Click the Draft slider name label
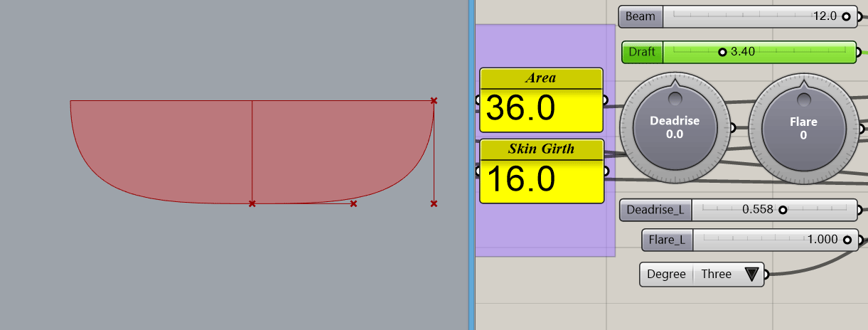The image size is (868, 330). click(642, 52)
